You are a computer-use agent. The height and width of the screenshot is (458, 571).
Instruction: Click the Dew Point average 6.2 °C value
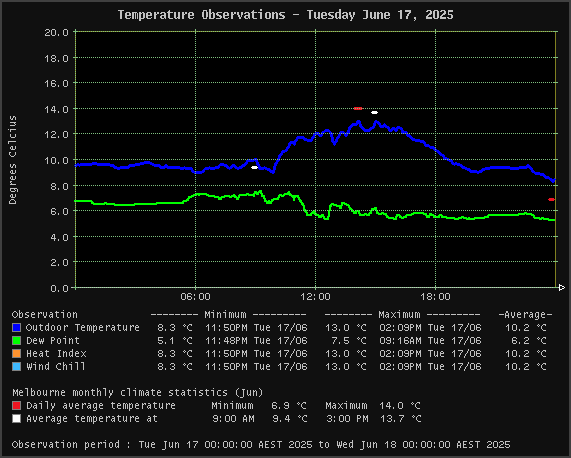[x=526, y=341]
